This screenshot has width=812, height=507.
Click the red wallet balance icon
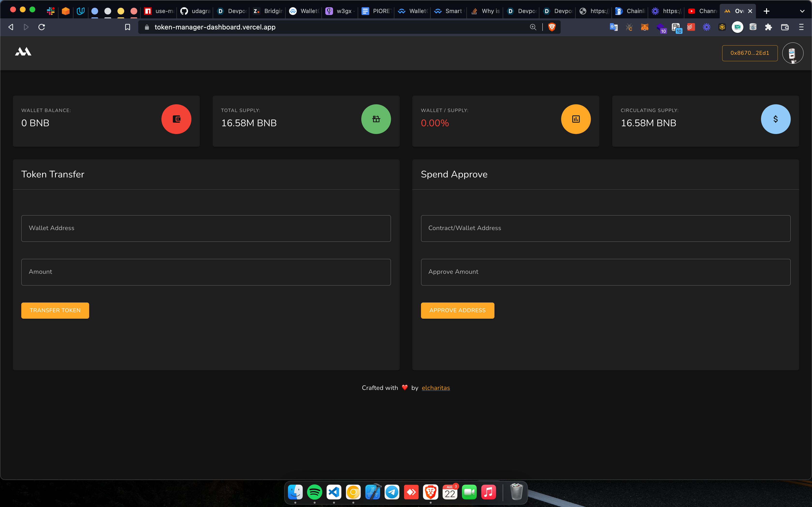click(176, 119)
